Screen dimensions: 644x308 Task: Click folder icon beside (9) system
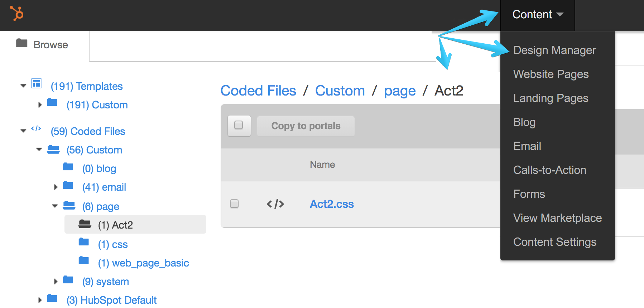pos(68,279)
